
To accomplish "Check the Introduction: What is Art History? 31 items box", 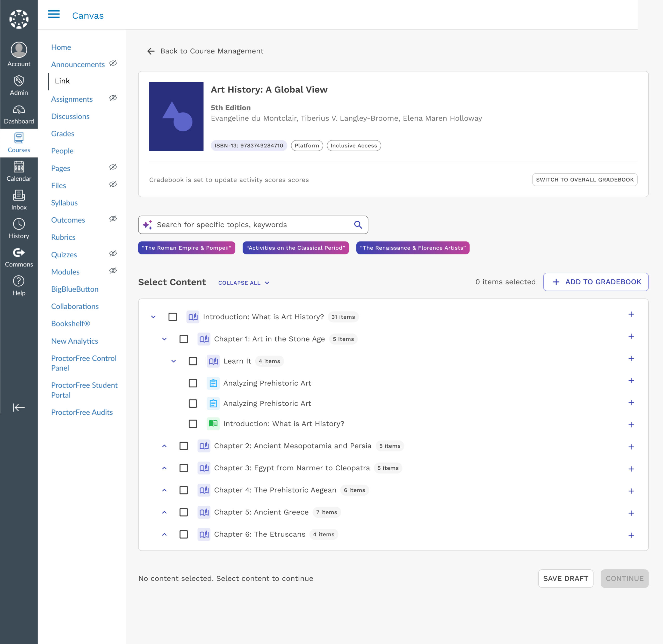I will pos(172,317).
